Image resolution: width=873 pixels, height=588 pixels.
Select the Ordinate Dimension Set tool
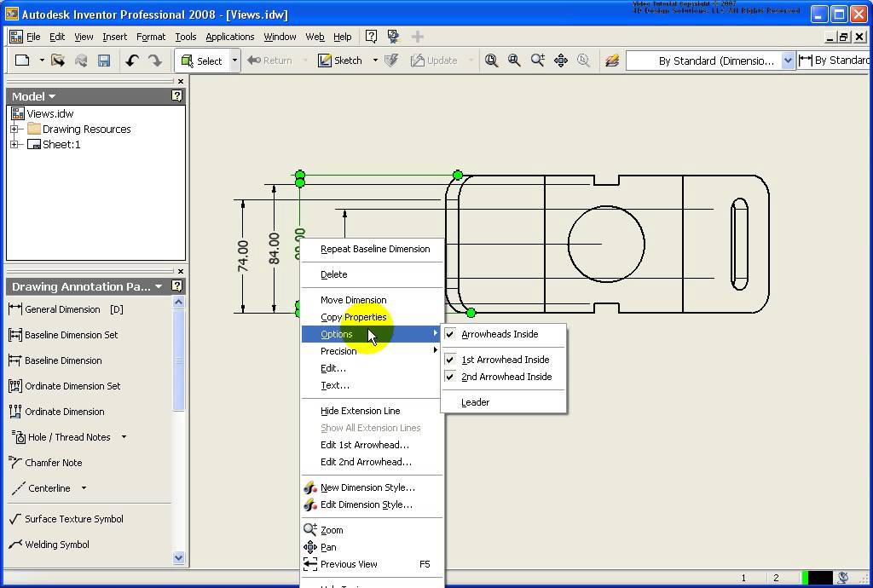65,386
